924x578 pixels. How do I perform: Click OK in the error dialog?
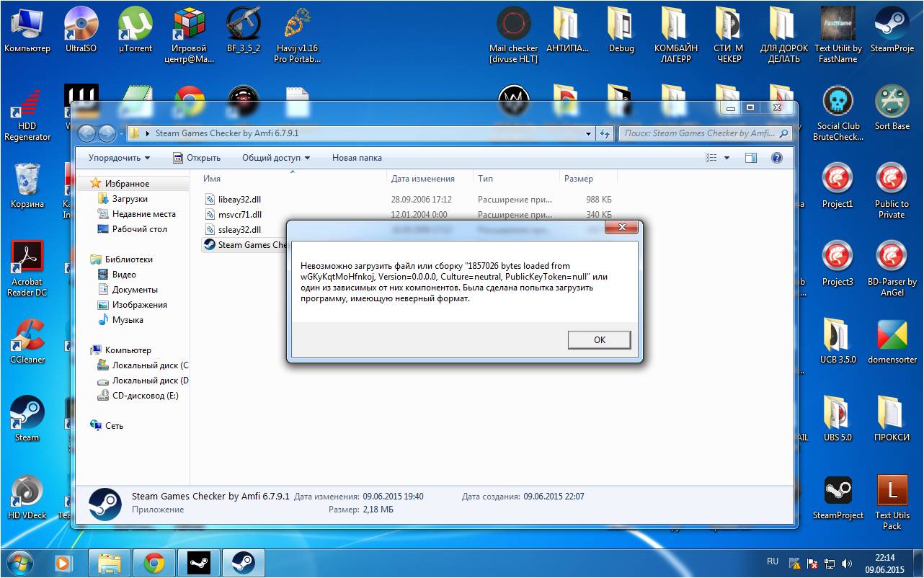click(x=599, y=340)
